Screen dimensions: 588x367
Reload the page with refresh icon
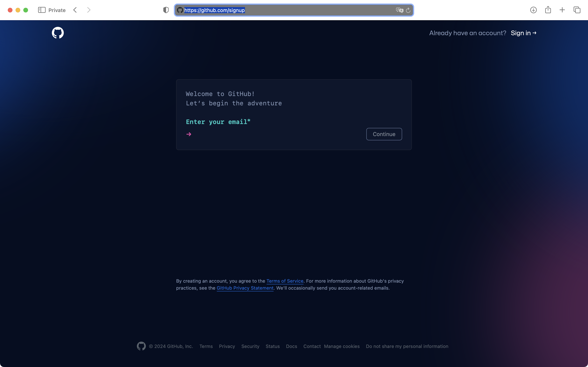pyautogui.click(x=408, y=10)
